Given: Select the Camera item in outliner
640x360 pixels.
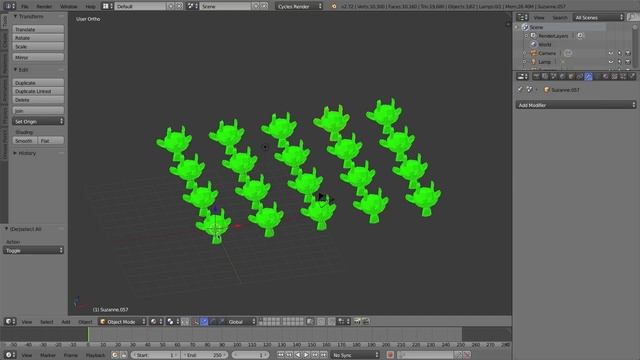Looking at the screenshot, I should (x=547, y=53).
